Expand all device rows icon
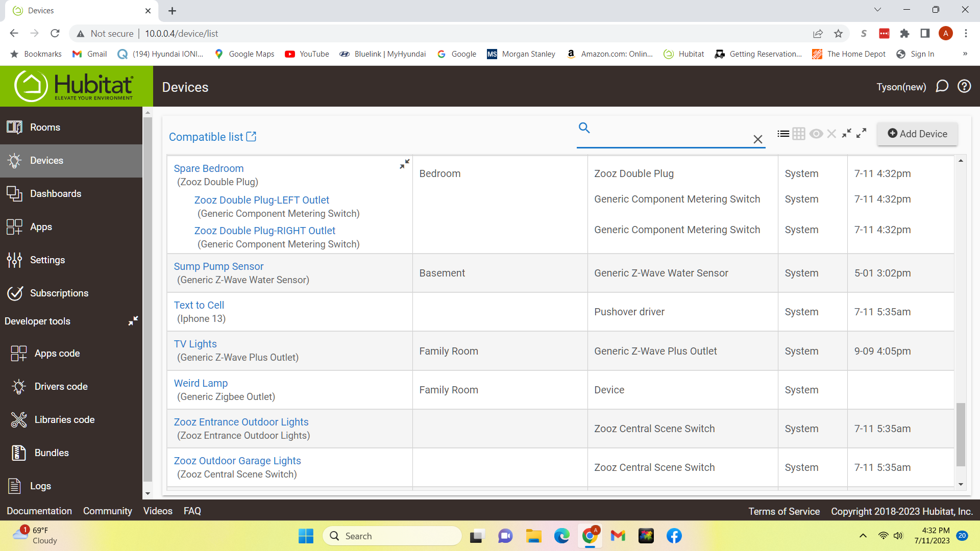Screen dimensions: 980x551 pos(862,133)
